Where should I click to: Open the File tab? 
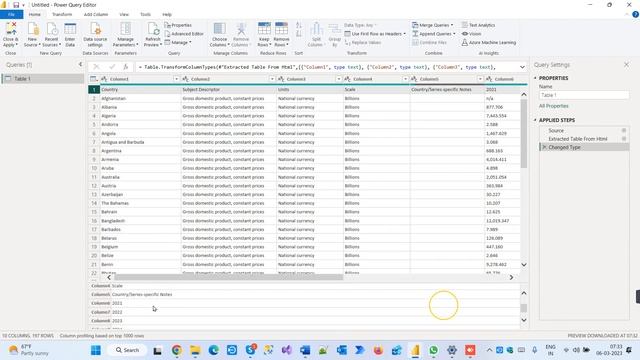click(11, 14)
